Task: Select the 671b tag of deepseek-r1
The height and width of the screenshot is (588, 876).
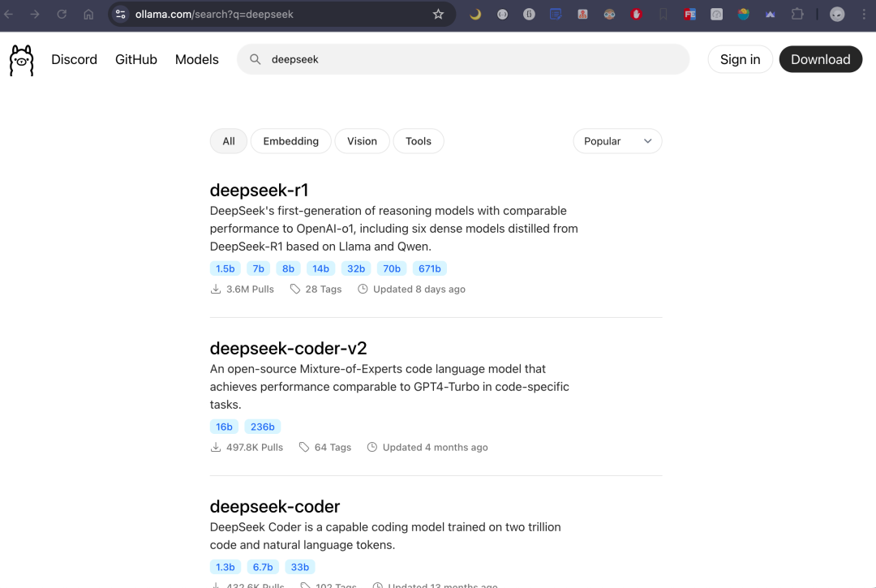Action: pyautogui.click(x=430, y=268)
